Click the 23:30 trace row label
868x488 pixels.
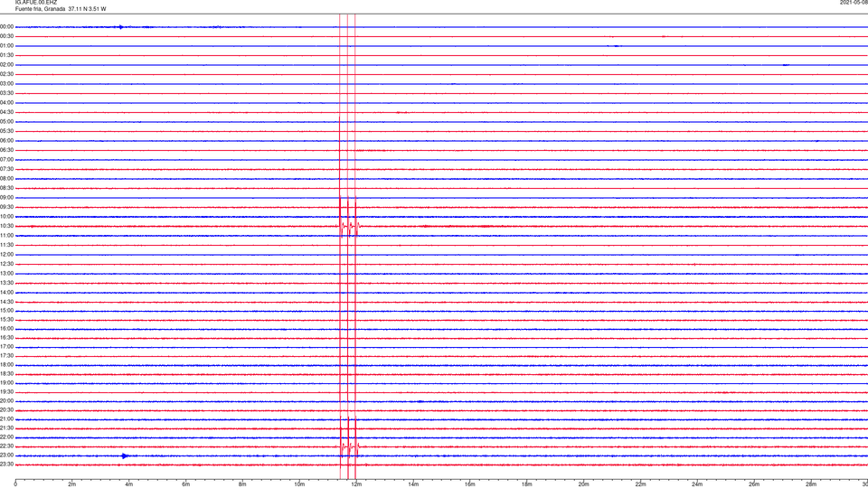6,465
